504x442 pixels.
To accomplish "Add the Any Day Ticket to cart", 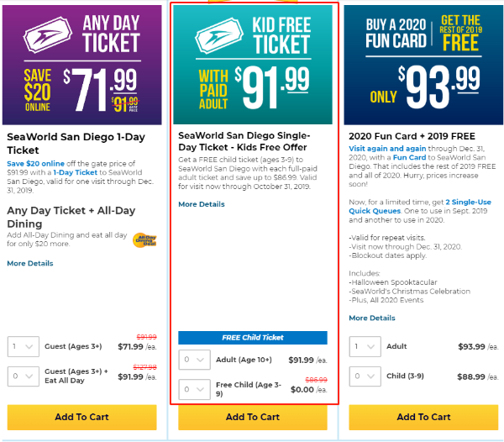I will coord(82,418).
